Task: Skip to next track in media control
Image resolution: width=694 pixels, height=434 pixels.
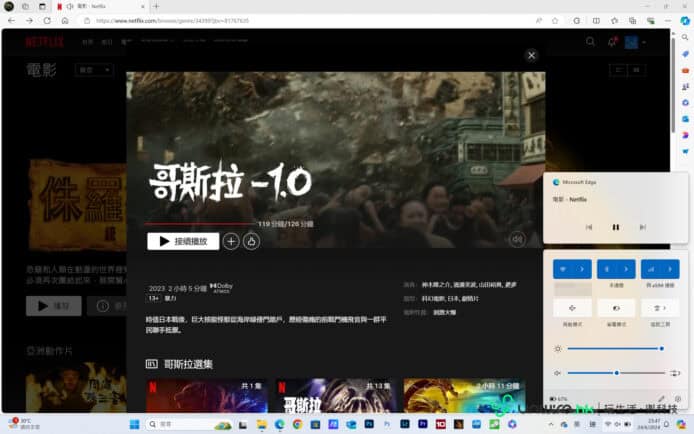Action: pyautogui.click(x=643, y=227)
